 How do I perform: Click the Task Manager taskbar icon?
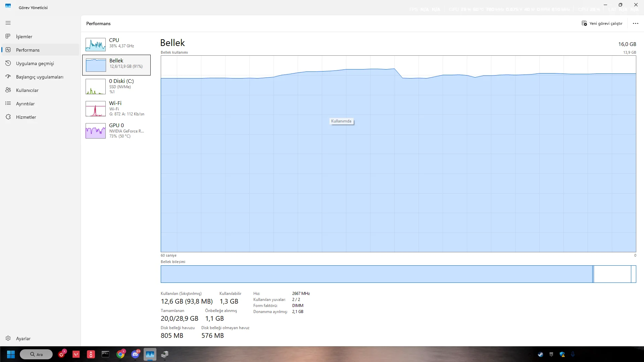[150, 354]
